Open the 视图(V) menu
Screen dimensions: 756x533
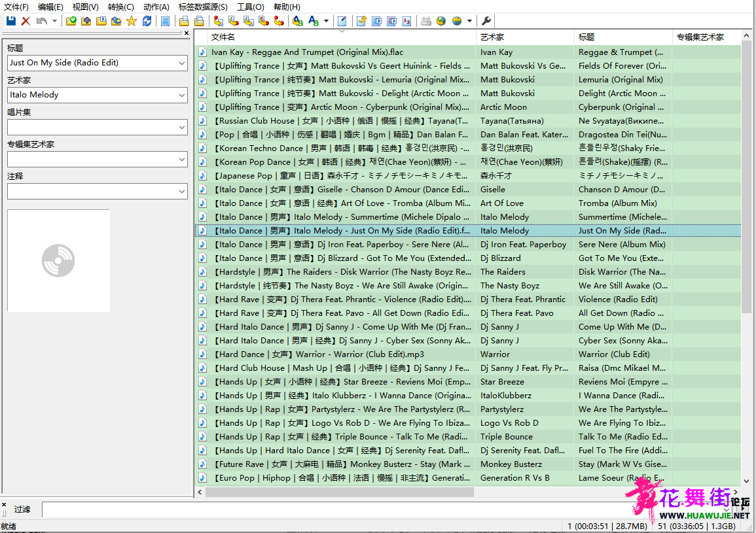click(x=85, y=7)
